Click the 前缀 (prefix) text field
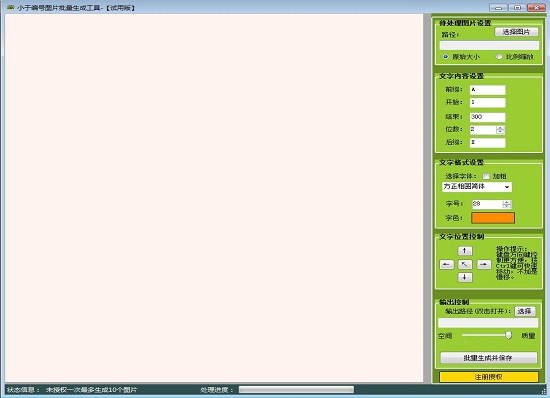 (x=488, y=90)
